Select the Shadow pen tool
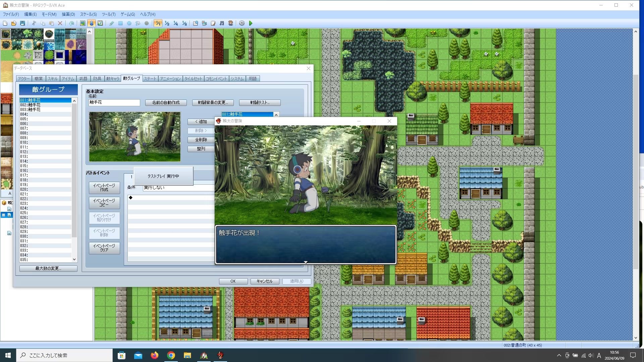The image size is (644, 362). [x=147, y=23]
